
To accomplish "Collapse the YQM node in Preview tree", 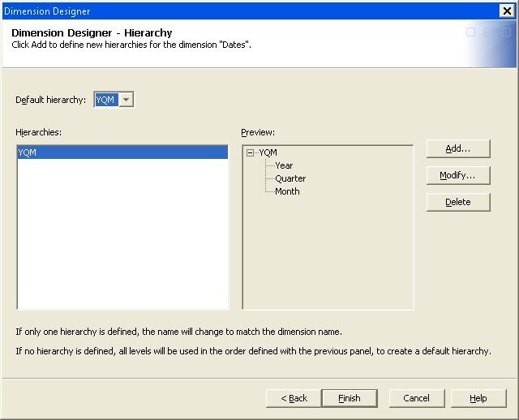I will pos(251,152).
